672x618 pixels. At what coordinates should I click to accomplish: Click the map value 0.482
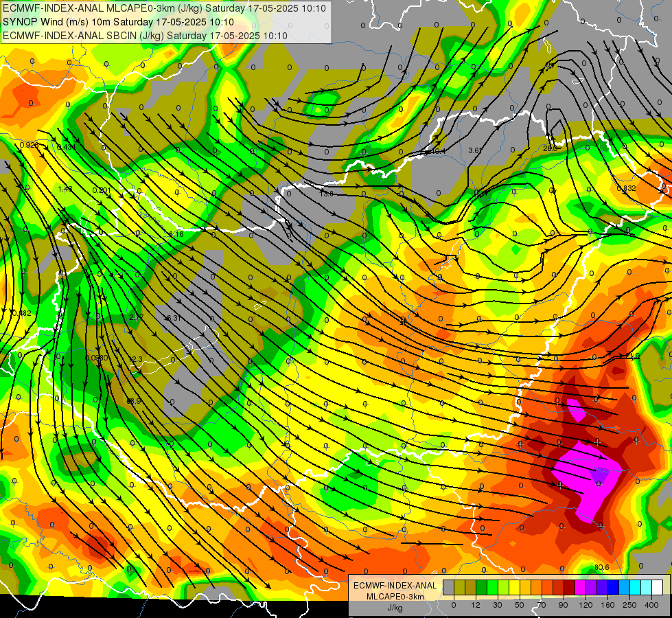21,314
